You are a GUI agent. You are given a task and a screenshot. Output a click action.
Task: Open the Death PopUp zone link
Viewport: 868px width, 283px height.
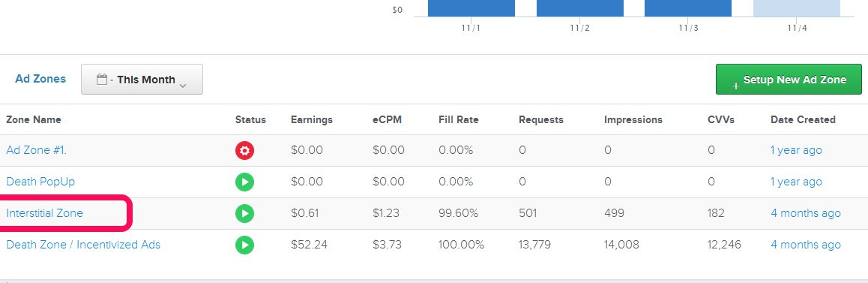[40, 182]
